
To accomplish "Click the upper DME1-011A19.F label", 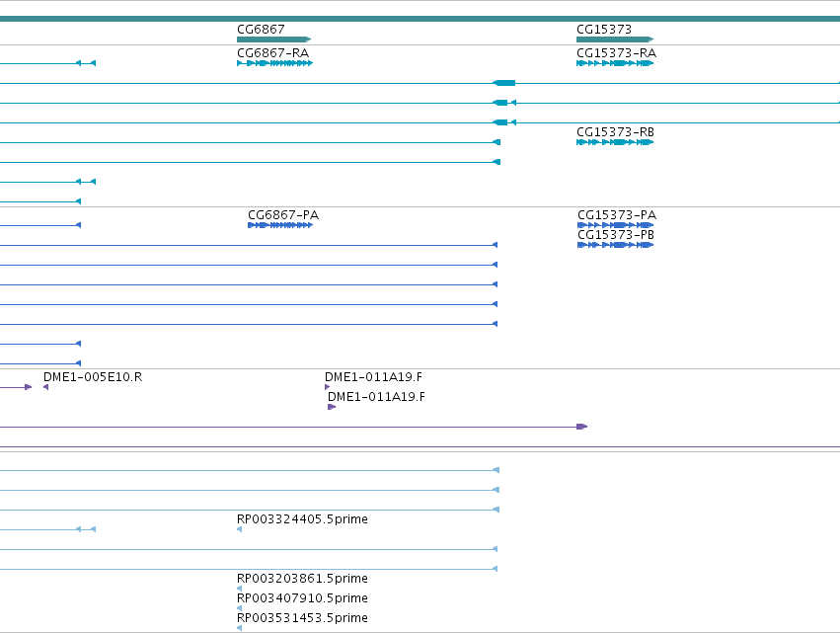I will (x=373, y=377).
